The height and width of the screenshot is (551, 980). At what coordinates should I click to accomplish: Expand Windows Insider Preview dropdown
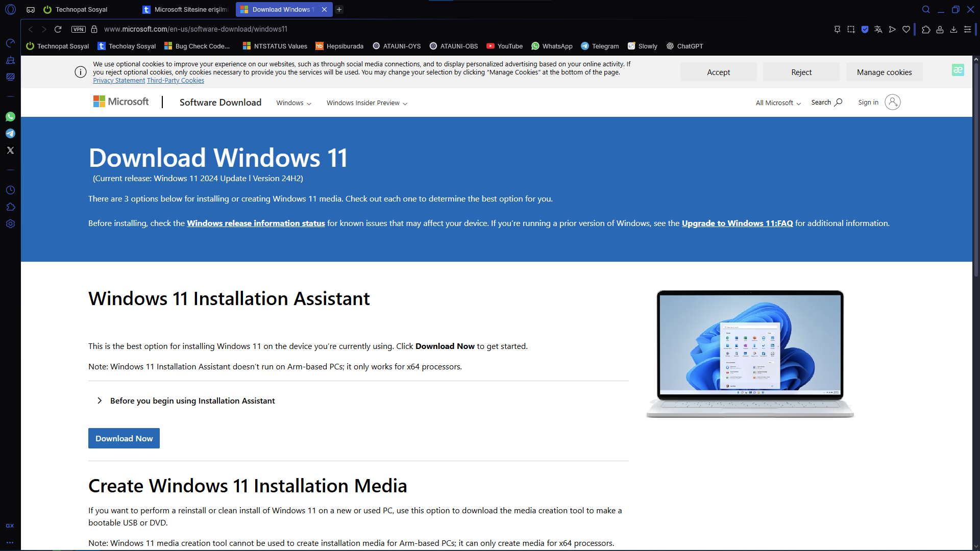367,103
